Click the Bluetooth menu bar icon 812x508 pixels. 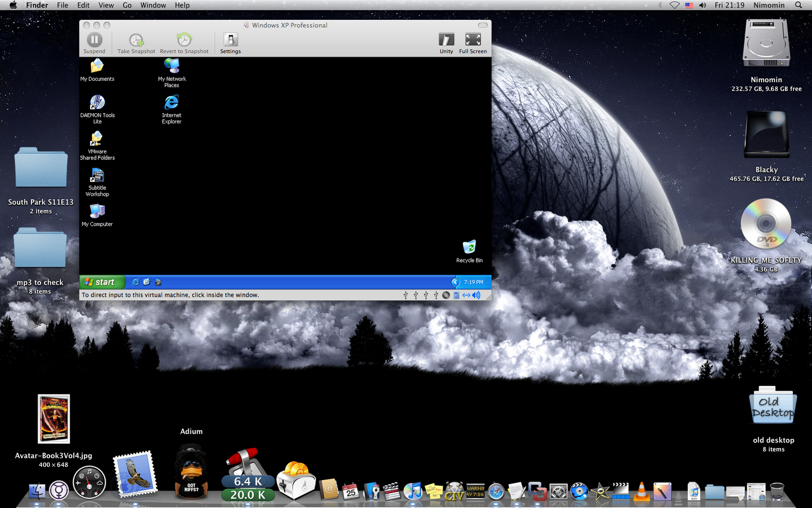pos(660,5)
